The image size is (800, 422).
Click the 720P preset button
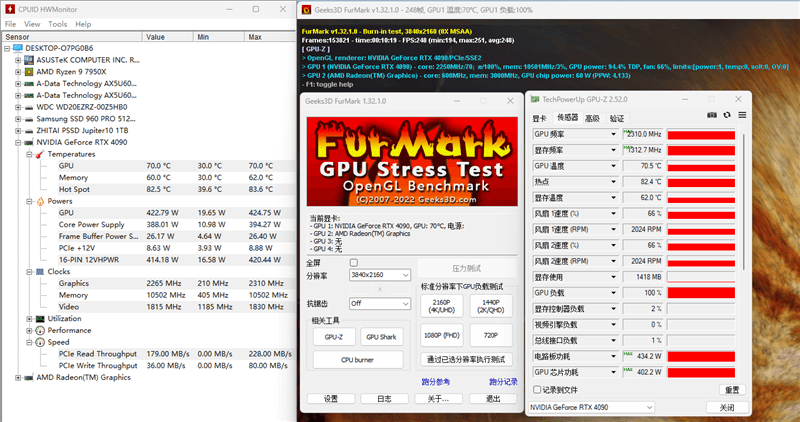click(x=491, y=335)
